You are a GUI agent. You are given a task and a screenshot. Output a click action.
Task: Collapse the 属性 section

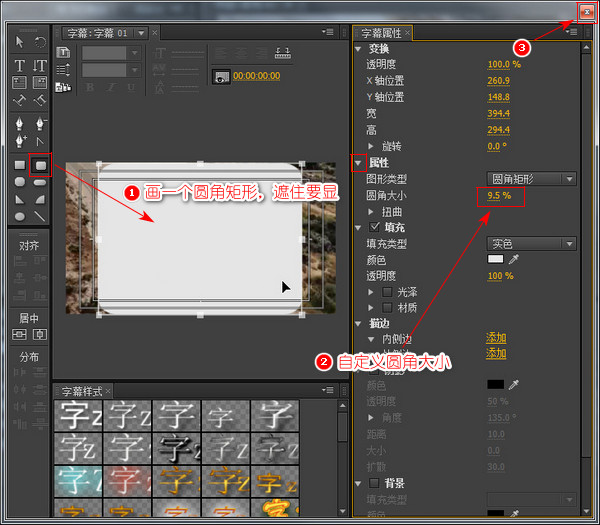358,163
